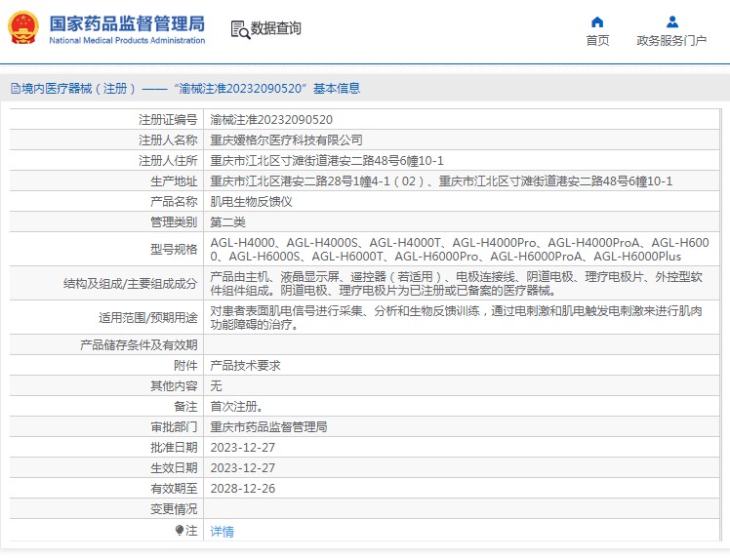Click the 产品名称 label

tap(174, 202)
